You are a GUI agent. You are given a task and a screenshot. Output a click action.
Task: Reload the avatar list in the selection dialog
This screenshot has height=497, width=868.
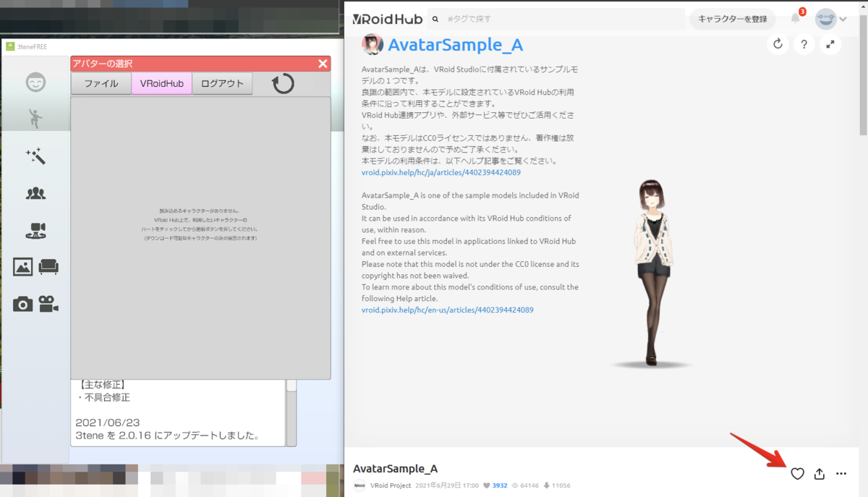tap(282, 83)
